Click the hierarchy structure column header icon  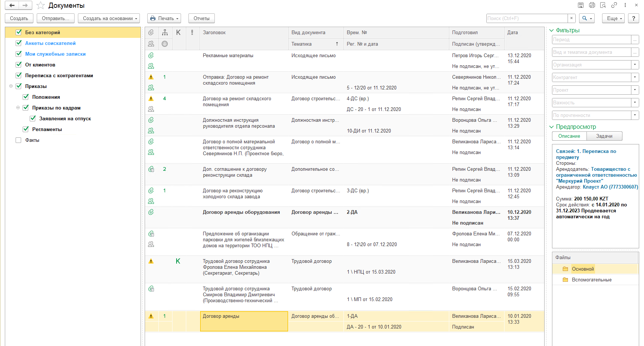click(165, 33)
